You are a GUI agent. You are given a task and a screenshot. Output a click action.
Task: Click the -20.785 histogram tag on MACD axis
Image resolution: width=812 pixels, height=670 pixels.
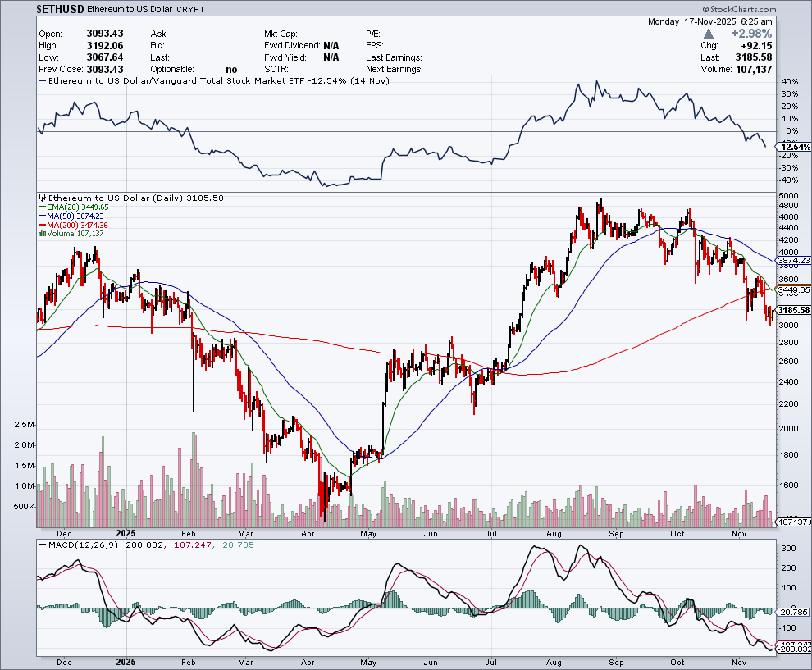click(x=794, y=612)
